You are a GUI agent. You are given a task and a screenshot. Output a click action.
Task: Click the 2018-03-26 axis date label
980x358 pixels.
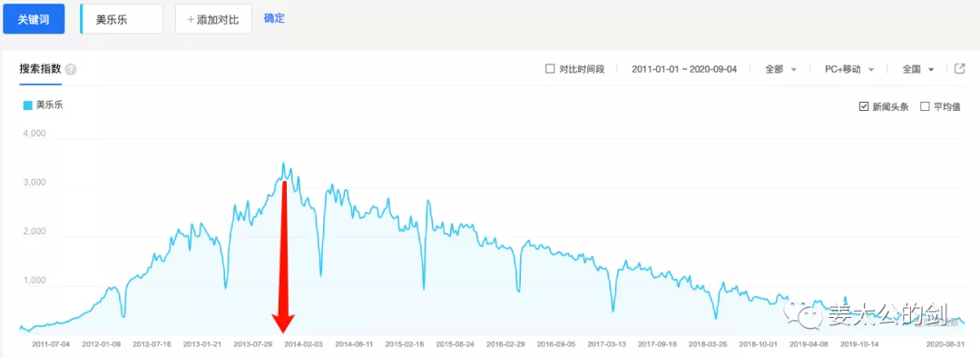(x=708, y=343)
